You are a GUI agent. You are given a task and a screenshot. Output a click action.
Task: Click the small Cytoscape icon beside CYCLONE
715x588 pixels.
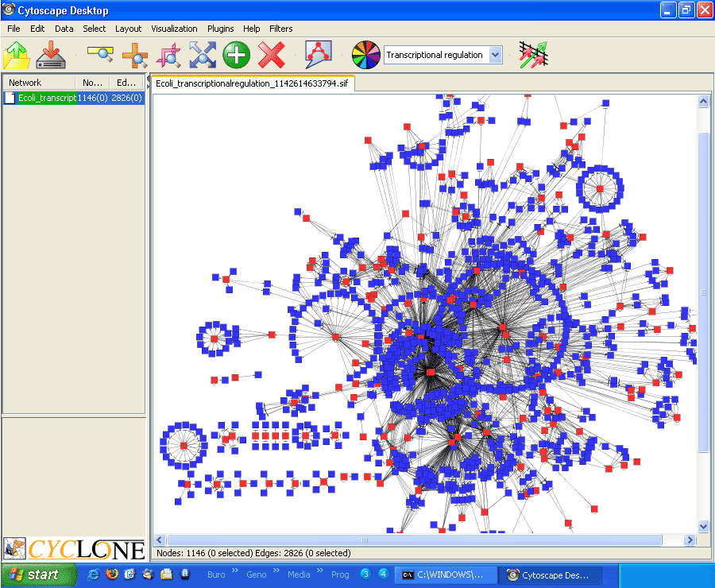point(14,549)
